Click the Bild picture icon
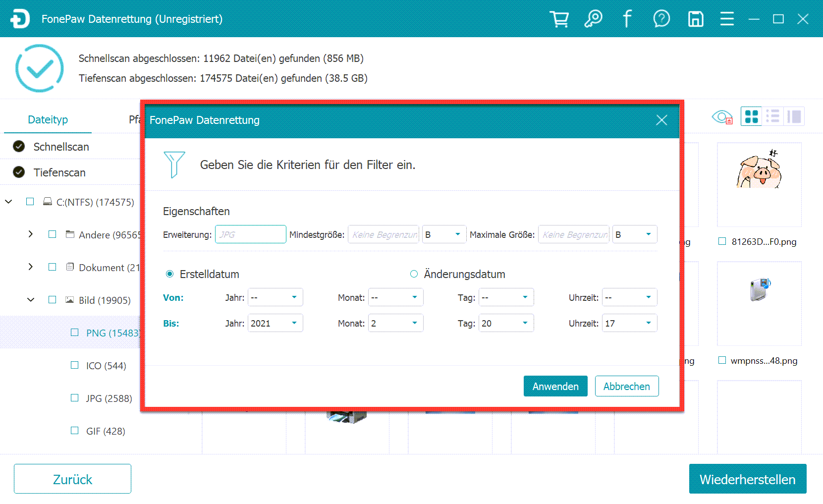Screen dimensions: 823x504 pyautogui.click(x=70, y=300)
